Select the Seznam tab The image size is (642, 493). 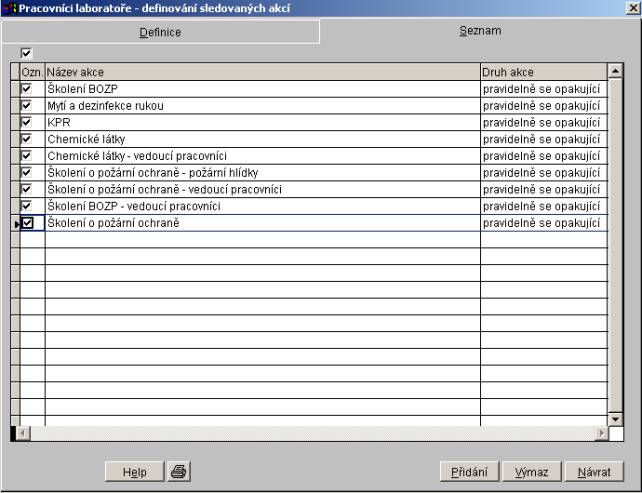tap(480, 31)
